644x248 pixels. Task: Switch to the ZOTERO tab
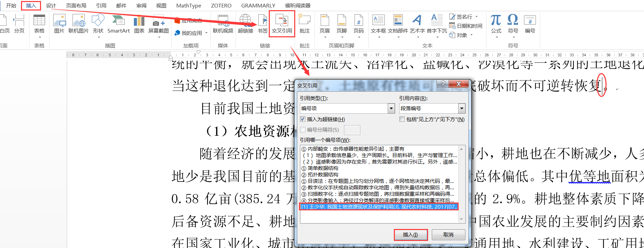tap(221, 5)
